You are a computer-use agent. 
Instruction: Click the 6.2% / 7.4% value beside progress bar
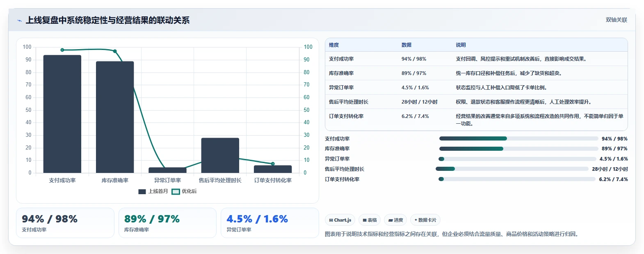click(x=613, y=179)
